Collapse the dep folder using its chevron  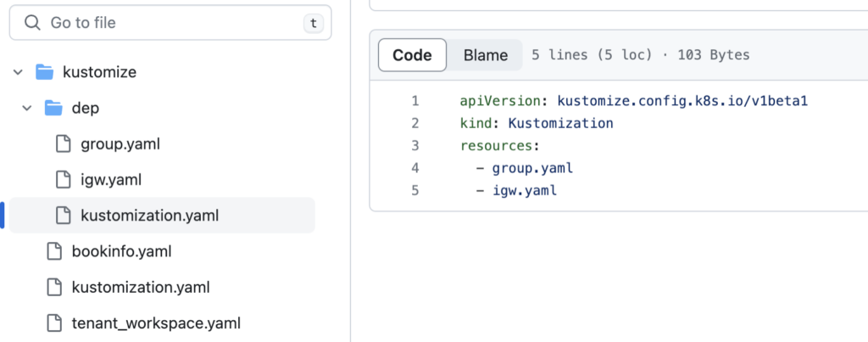[26, 108]
